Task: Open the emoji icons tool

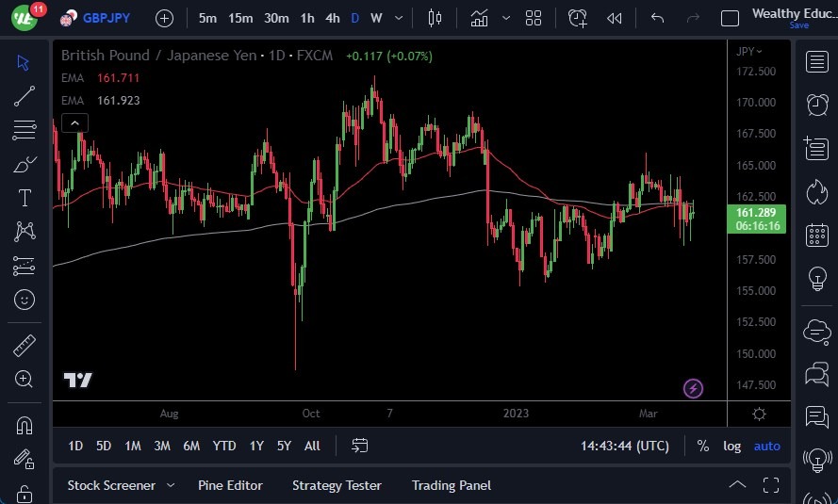Action: coord(24,300)
